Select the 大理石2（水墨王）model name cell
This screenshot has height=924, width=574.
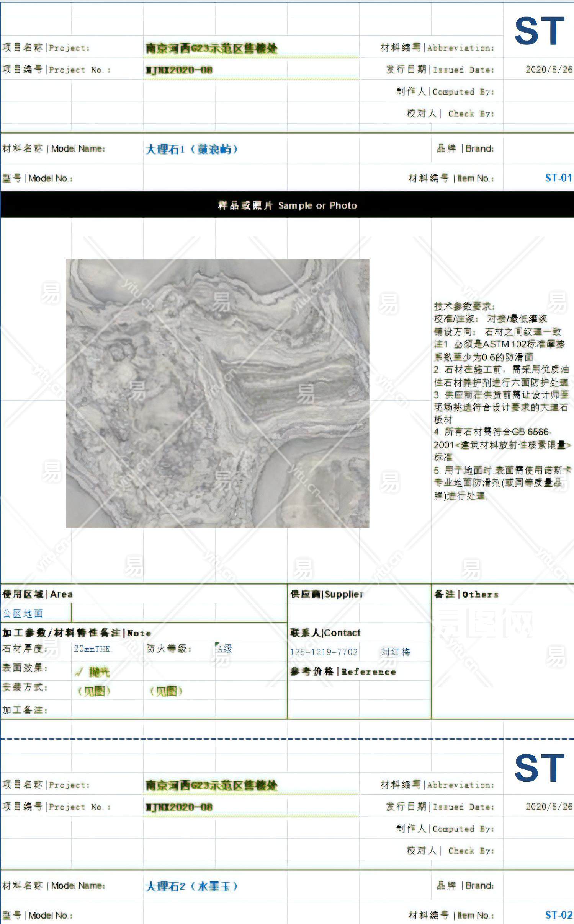(191, 886)
